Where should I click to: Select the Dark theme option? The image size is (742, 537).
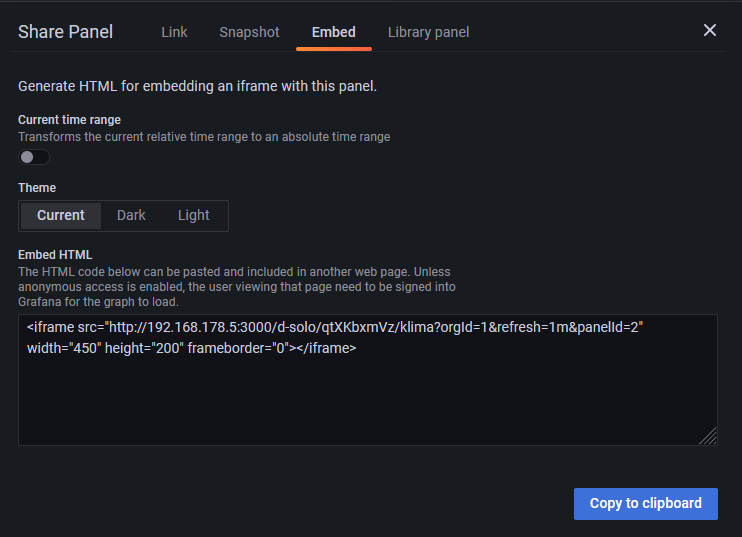(131, 215)
